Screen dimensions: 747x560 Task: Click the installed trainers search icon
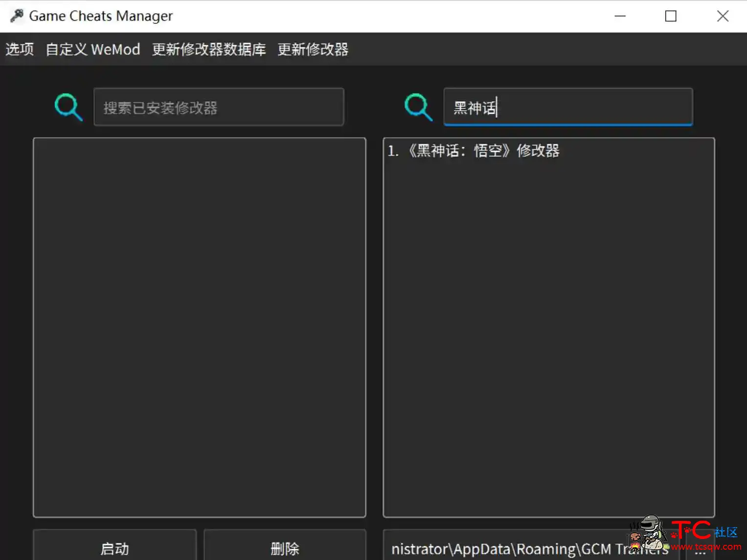pyautogui.click(x=68, y=107)
